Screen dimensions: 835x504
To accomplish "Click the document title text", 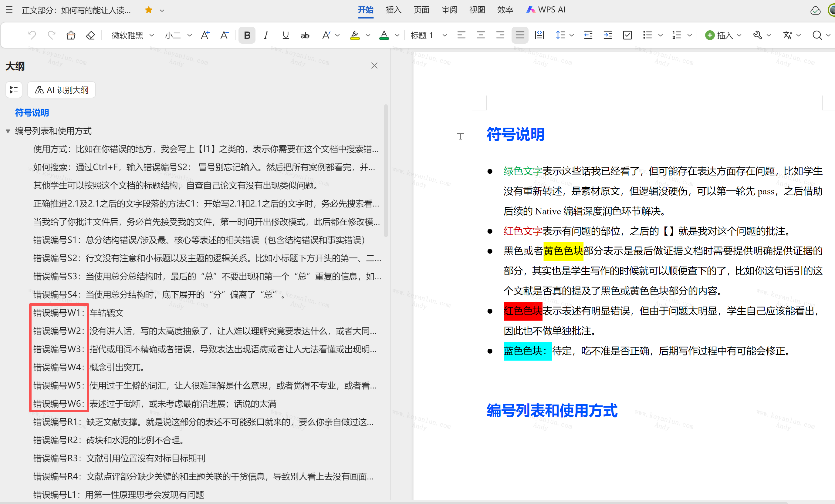I will click(76, 10).
